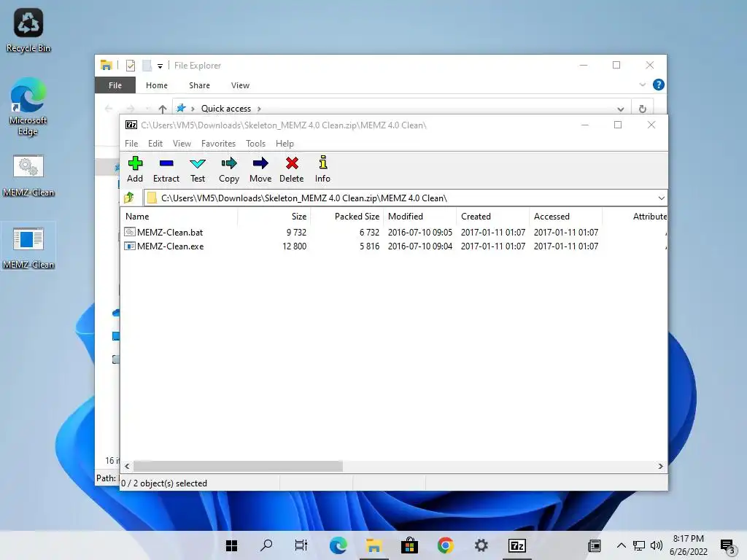747x560 pixels.
Task: Click the volume speaker tray icon
Action: 656,545
